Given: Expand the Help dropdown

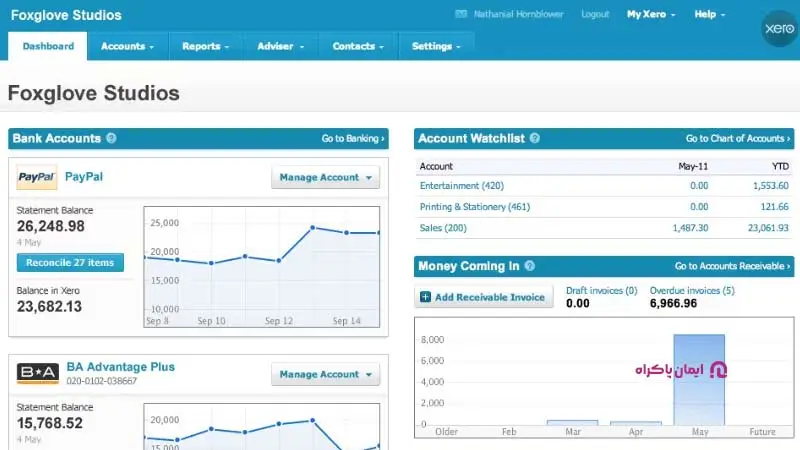Looking at the screenshot, I should point(710,14).
